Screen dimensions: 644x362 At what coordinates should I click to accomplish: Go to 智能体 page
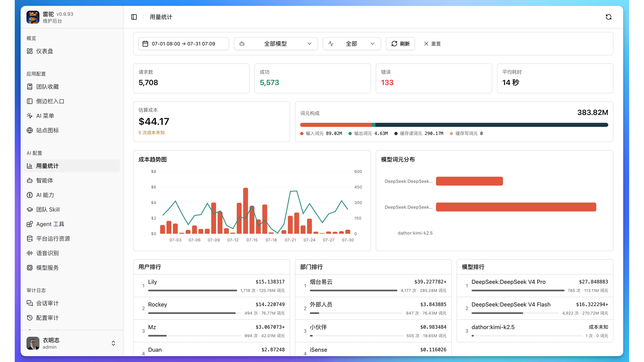(72, 180)
